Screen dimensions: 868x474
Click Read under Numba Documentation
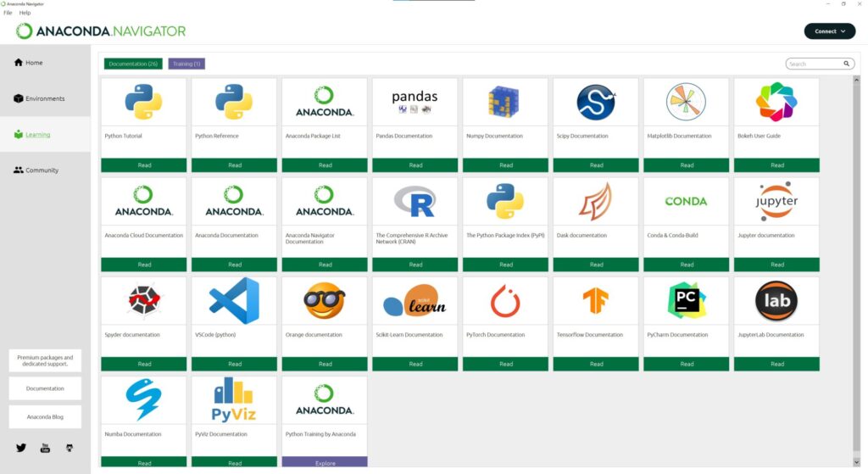click(144, 462)
